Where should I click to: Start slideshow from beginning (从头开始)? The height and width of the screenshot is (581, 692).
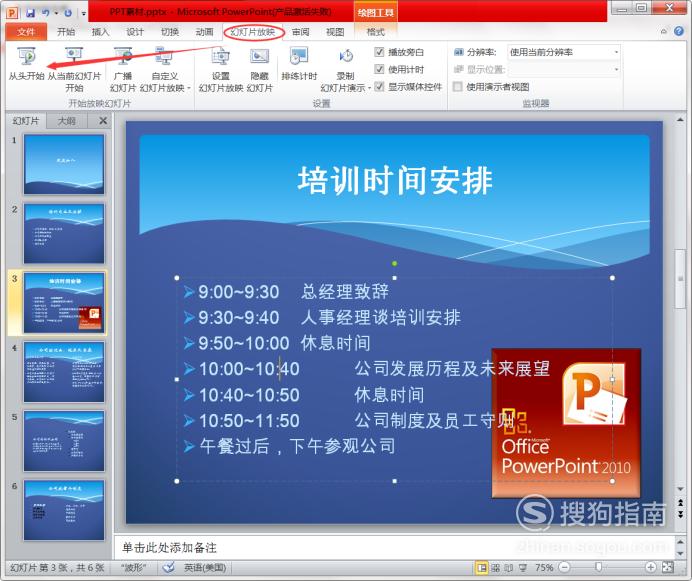coord(26,64)
